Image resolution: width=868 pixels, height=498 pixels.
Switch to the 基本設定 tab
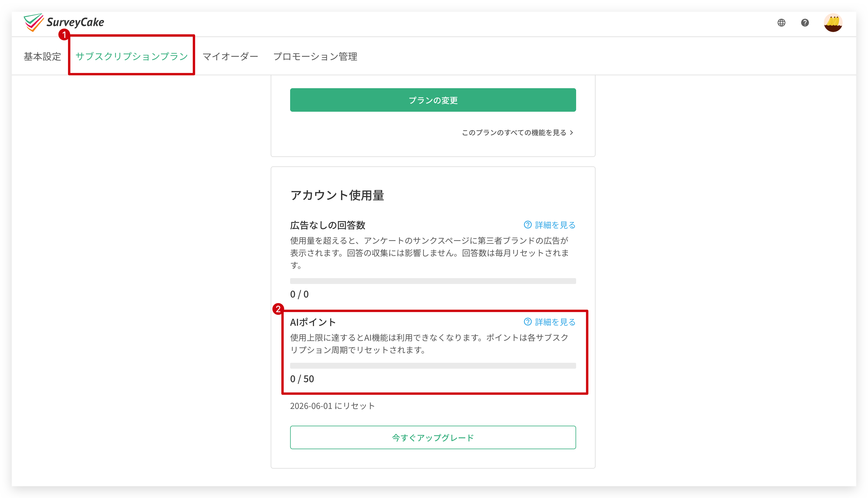click(x=42, y=56)
